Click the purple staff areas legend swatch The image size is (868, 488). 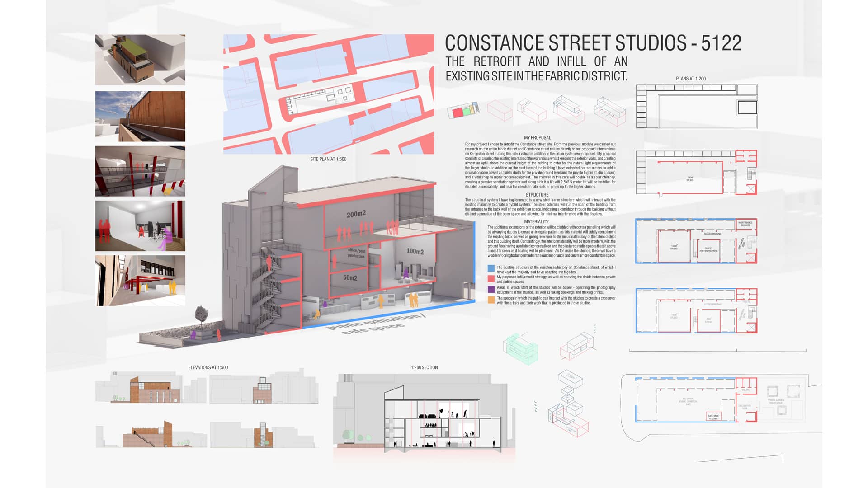click(491, 289)
